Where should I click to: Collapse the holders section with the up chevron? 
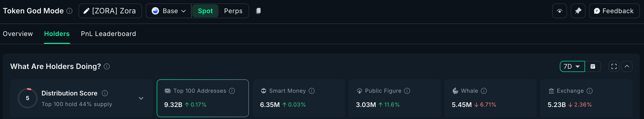627,66
